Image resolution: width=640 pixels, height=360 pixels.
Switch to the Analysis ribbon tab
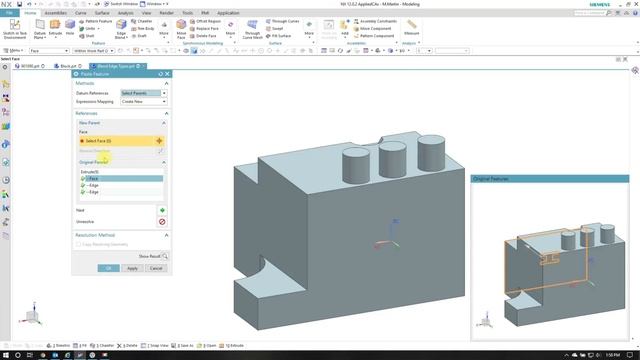pos(125,13)
